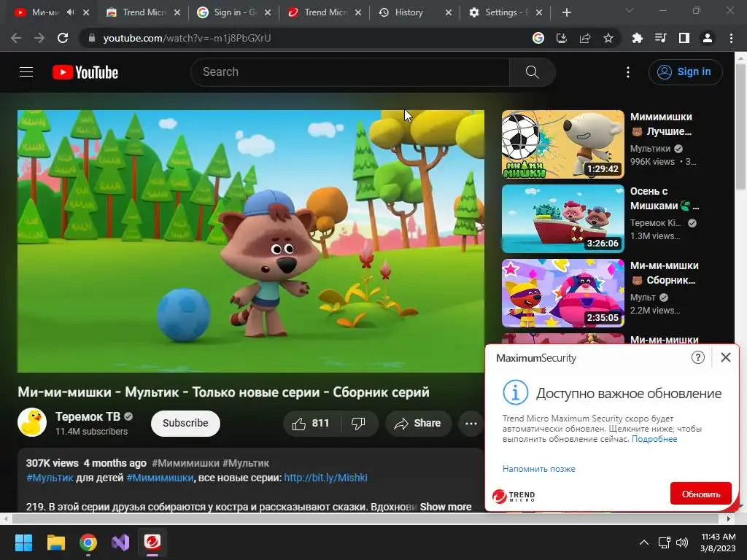Open the Осень с Мишками video title
This screenshot has width=747, height=560.
pos(664,198)
